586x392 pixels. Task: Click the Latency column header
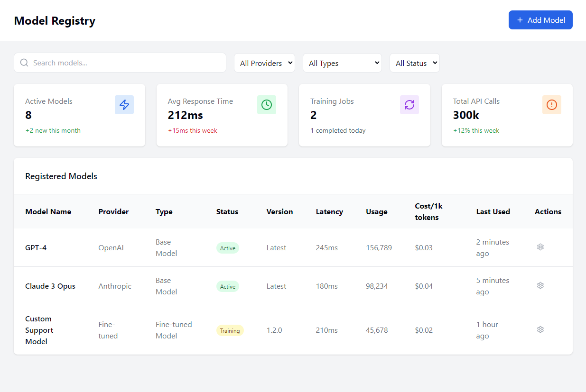329,212
